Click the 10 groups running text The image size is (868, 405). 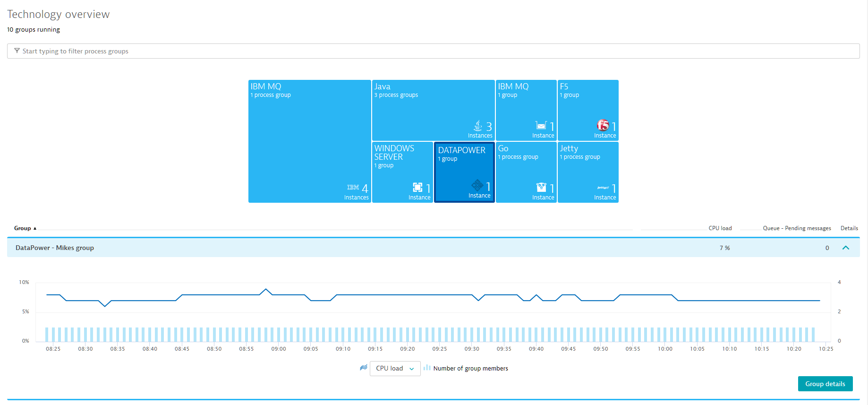(x=34, y=29)
